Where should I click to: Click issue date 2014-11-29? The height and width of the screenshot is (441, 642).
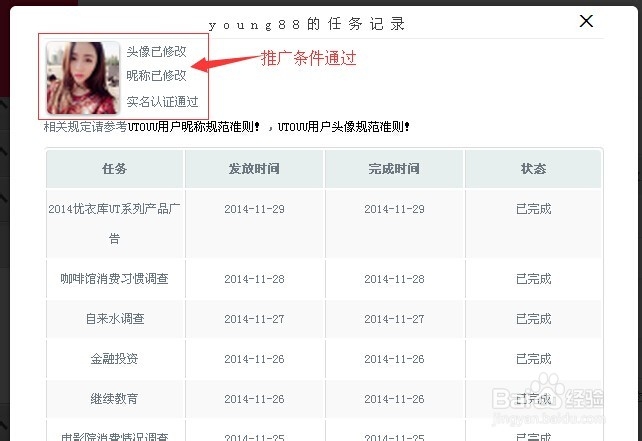pos(254,209)
